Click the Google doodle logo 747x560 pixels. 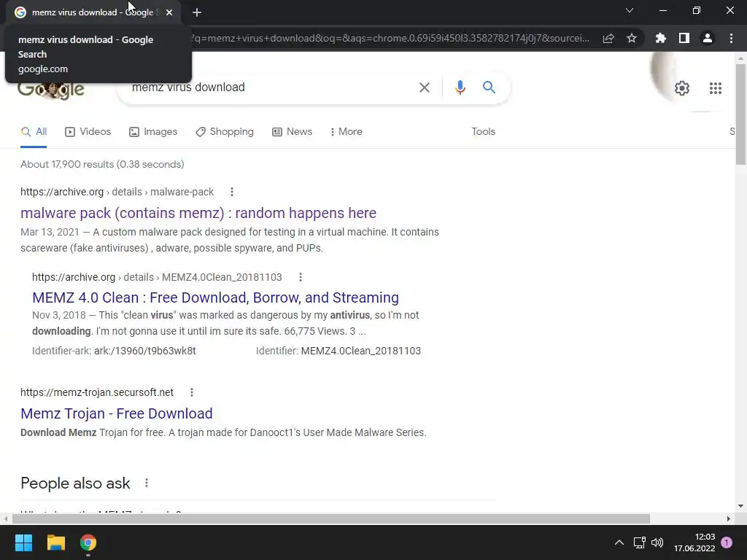(x=51, y=89)
